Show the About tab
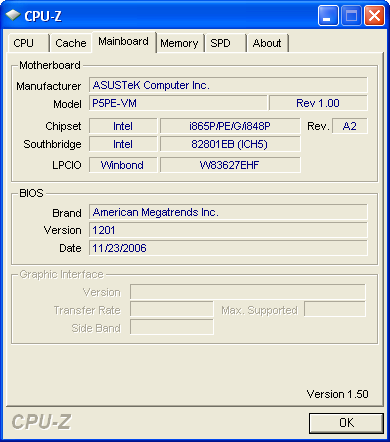 point(267,43)
